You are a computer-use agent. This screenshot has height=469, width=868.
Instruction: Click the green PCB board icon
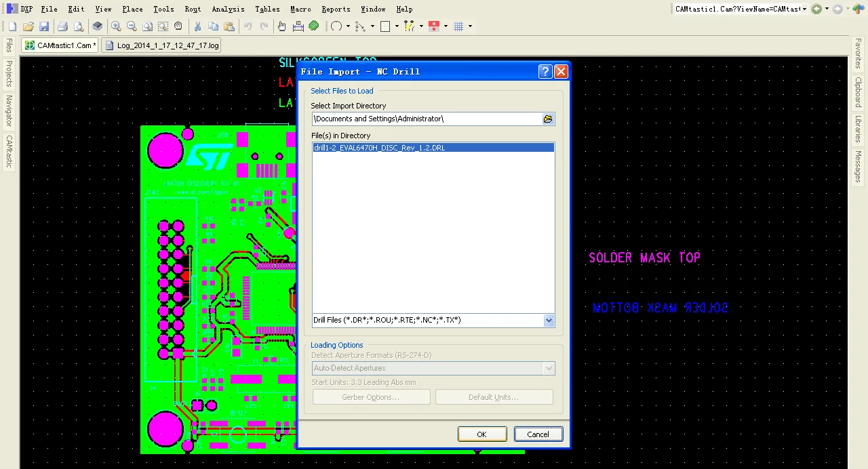pyautogui.click(x=313, y=26)
